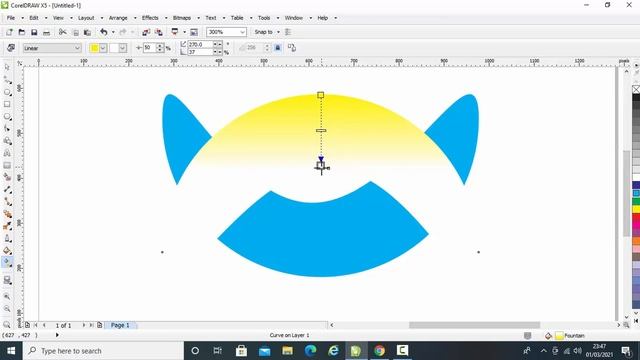Toggle the fountain fill lock button
This screenshot has width=640, height=360.
click(x=278, y=48)
